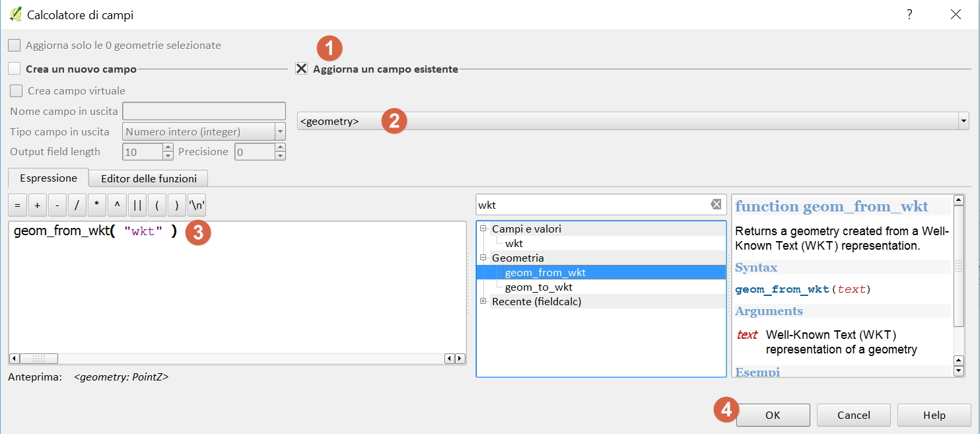
Task: Uncheck Aggiorna un campo esistente
Action: [x=302, y=69]
